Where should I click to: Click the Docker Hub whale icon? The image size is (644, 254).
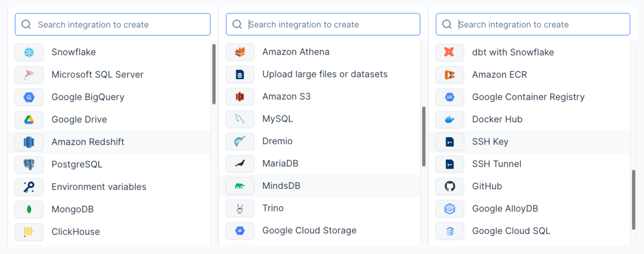click(449, 119)
